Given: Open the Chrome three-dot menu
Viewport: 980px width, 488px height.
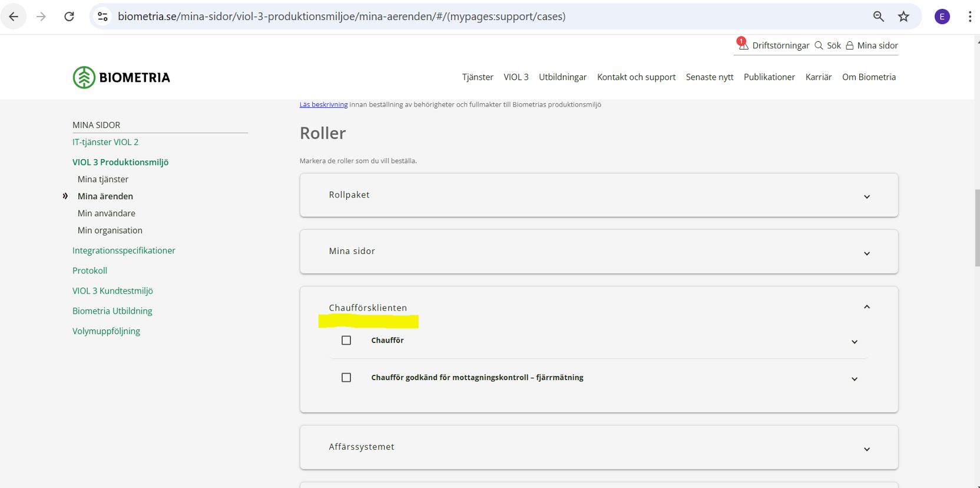Looking at the screenshot, I should point(969,17).
